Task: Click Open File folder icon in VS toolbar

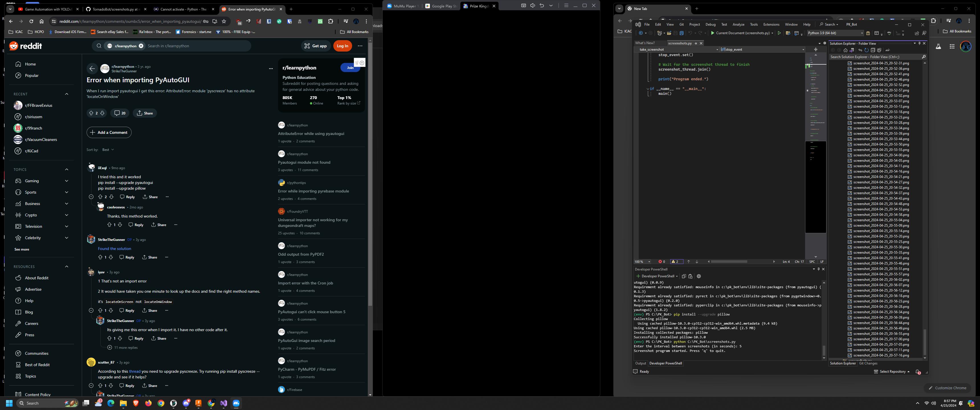Action: [669, 33]
